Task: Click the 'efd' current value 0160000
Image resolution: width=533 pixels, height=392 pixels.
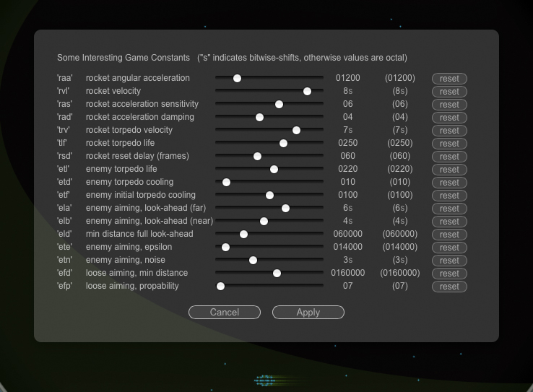Action: tap(347, 273)
